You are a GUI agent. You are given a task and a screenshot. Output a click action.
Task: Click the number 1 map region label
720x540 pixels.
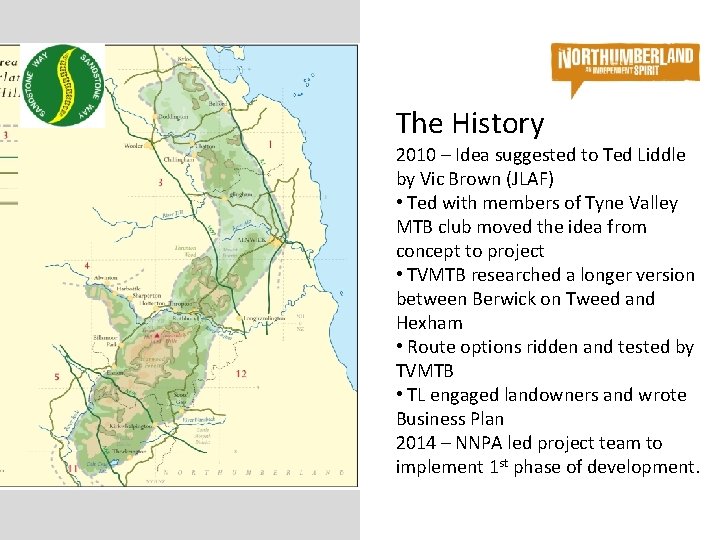(270, 144)
